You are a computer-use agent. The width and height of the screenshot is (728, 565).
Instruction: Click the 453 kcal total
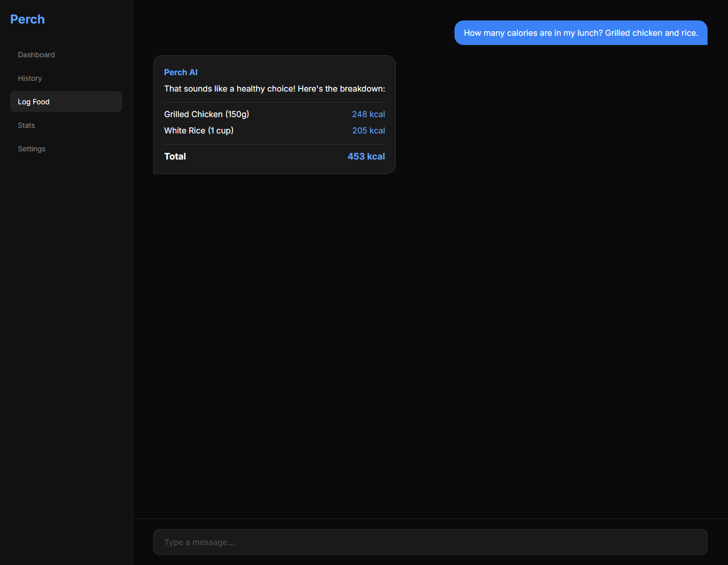[366, 156]
